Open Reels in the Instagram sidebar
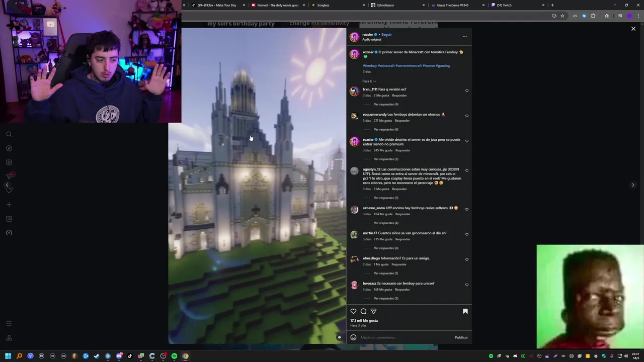Screen dimensions: 644x362 [x=9, y=162]
